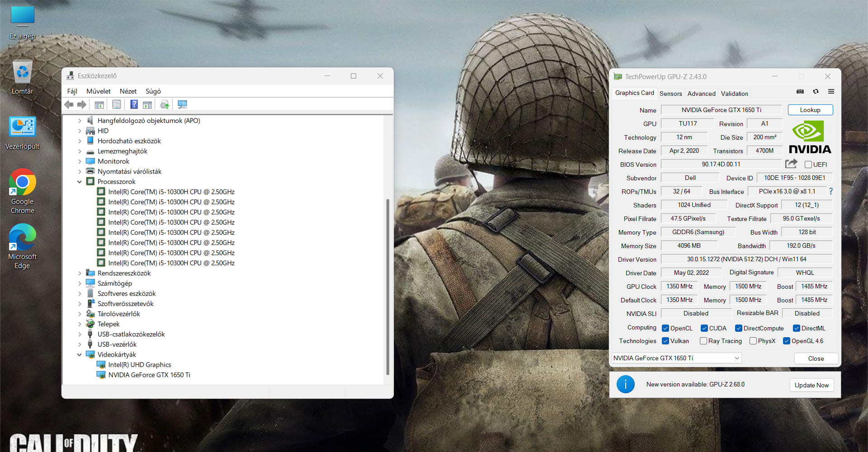Click the Eszközkezelő title bar icon

pyautogui.click(x=70, y=76)
